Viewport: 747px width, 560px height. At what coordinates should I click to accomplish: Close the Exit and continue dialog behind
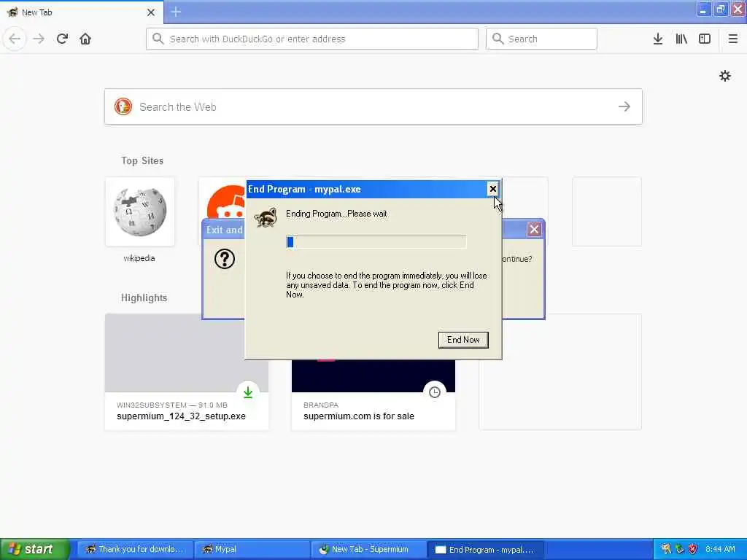(x=534, y=230)
